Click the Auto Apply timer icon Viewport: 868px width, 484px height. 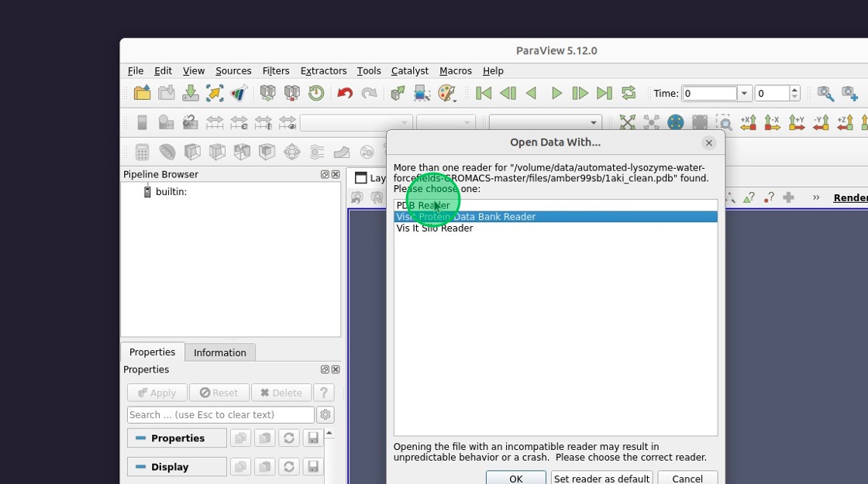pyautogui.click(x=316, y=93)
